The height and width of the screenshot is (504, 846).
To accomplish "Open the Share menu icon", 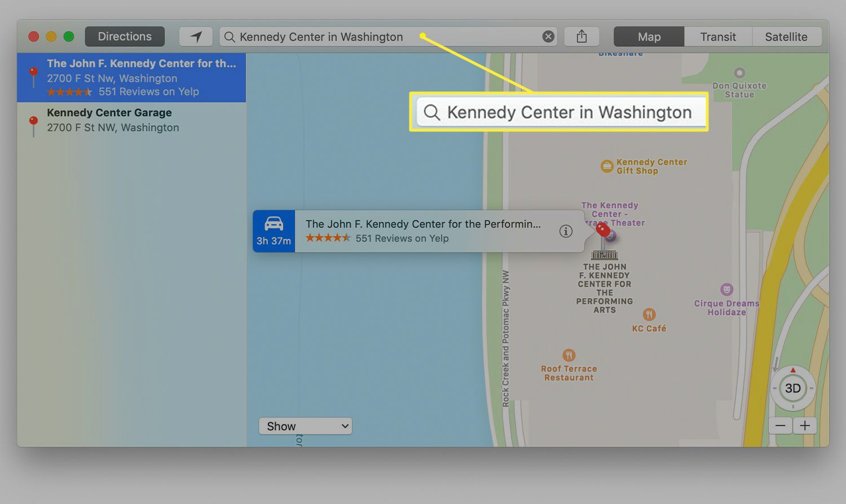I will [581, 37].
